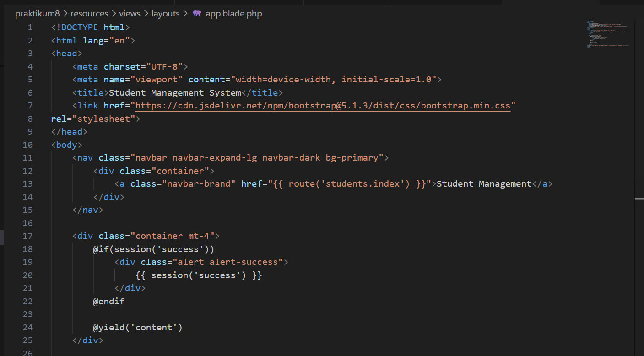The height and width of the screenshot is (356, 644).
Task: Click the "container mt-4" class value
Action: (x=173, y=236)
